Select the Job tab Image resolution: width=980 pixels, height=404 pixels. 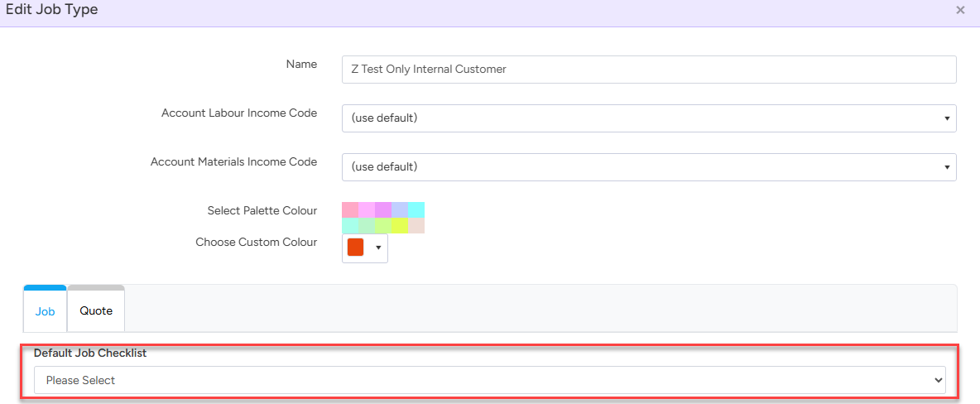(x=45, y=311)
